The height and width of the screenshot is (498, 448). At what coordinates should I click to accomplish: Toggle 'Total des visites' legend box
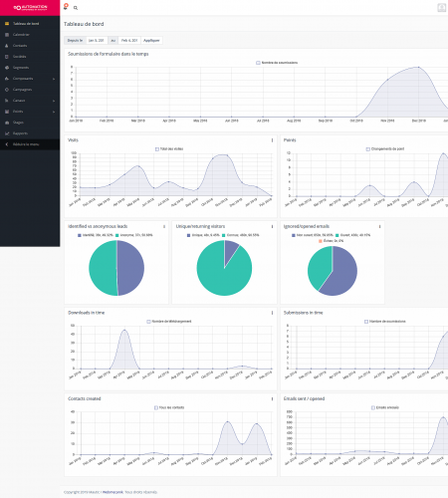pyautogui.click(x=157, y=149)
